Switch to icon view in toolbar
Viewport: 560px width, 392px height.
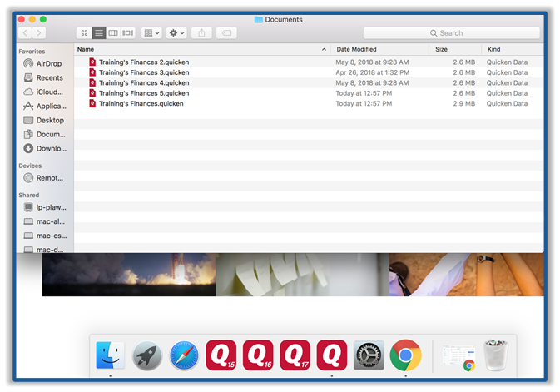coord(84,32)
